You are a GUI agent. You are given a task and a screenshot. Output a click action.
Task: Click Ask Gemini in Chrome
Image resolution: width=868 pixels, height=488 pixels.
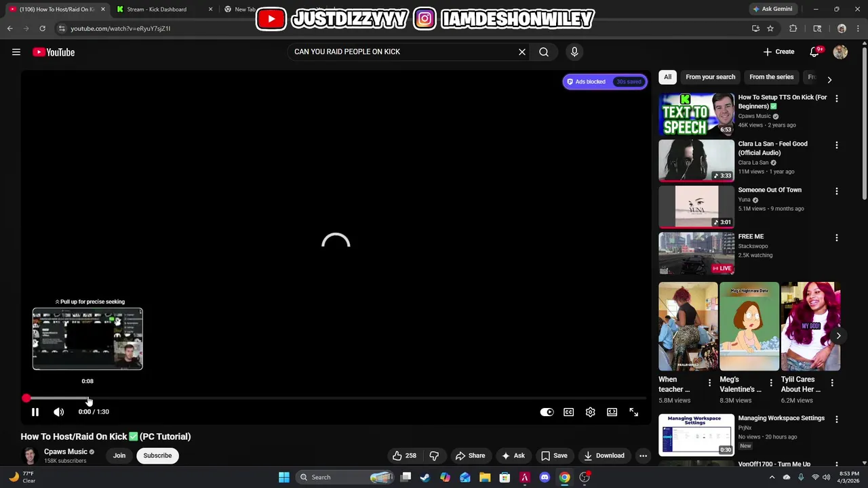point(772,9)
